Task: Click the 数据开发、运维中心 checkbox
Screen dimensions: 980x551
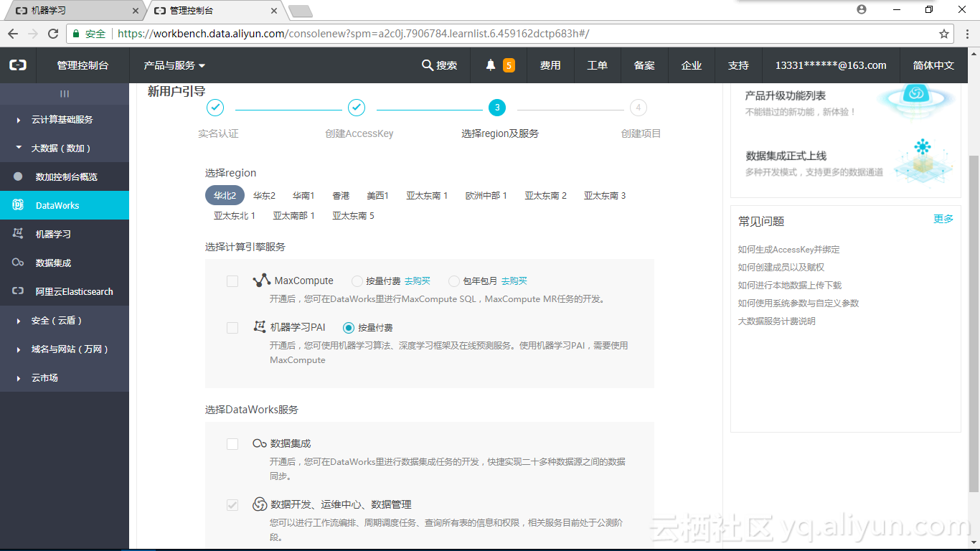Action: (232, 505)
